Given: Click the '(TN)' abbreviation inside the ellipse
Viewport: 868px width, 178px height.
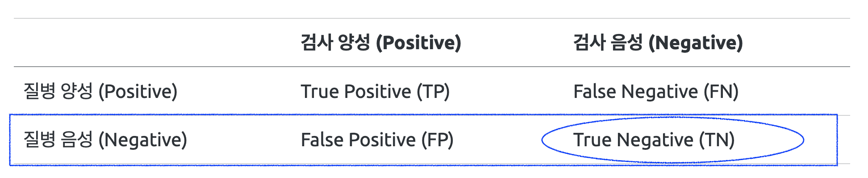Looking at the screenshot, I should tap(717, 140).
